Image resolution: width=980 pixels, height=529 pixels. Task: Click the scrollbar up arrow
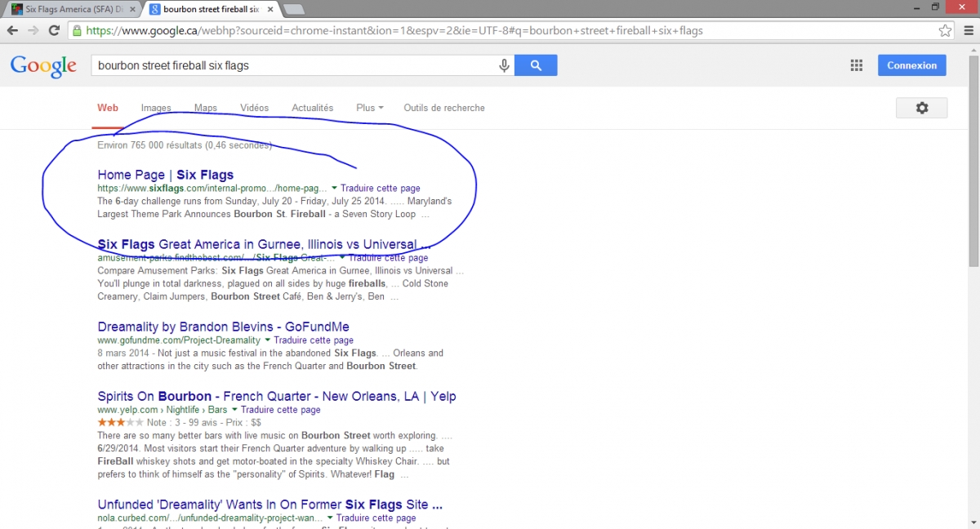coord(973,51)
